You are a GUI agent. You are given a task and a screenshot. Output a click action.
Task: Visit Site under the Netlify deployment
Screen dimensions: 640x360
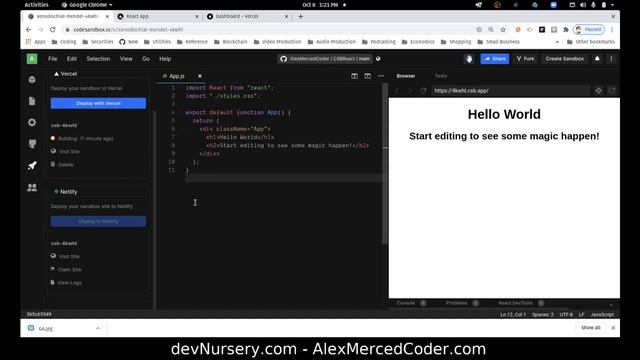click(65, 256)
